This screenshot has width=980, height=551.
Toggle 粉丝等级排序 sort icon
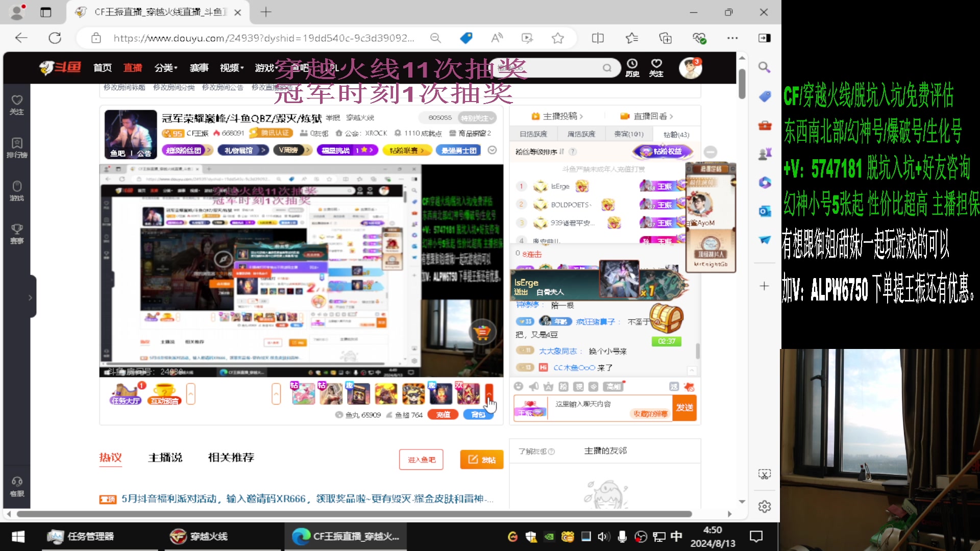click(561, 152)
